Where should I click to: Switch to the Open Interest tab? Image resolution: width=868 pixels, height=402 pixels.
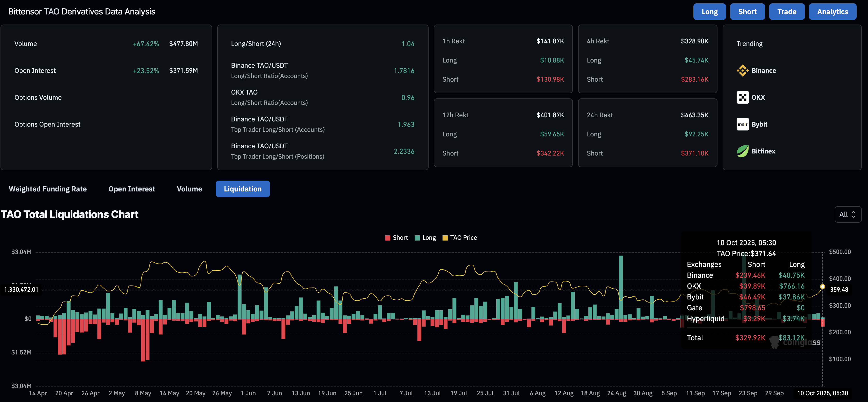(131, 189)
